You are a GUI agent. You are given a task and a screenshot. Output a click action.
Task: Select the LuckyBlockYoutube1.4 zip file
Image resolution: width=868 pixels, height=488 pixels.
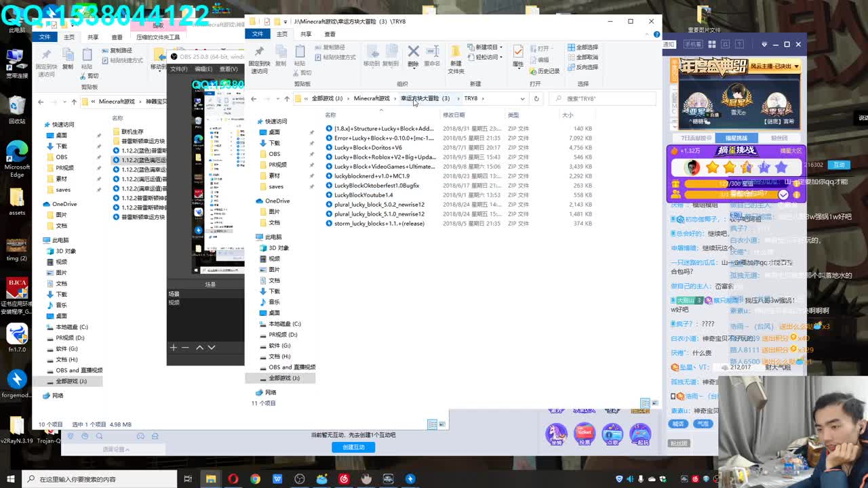tap(363, 195)
